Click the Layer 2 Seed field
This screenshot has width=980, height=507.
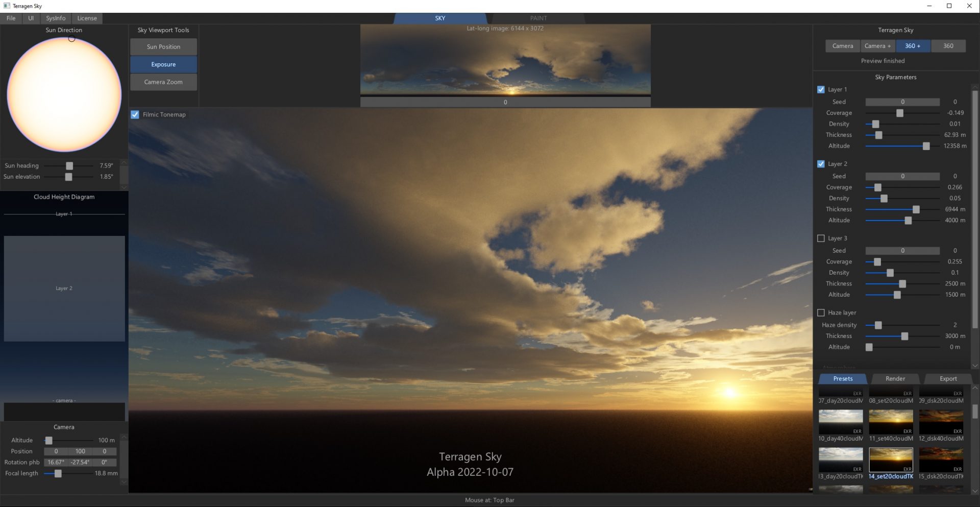coord(902,177)
